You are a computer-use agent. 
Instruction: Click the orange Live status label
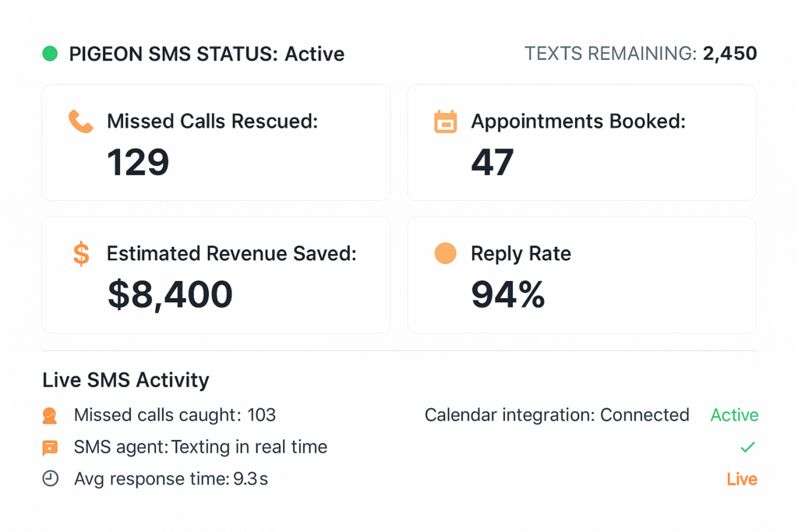(x=741, y=479)
